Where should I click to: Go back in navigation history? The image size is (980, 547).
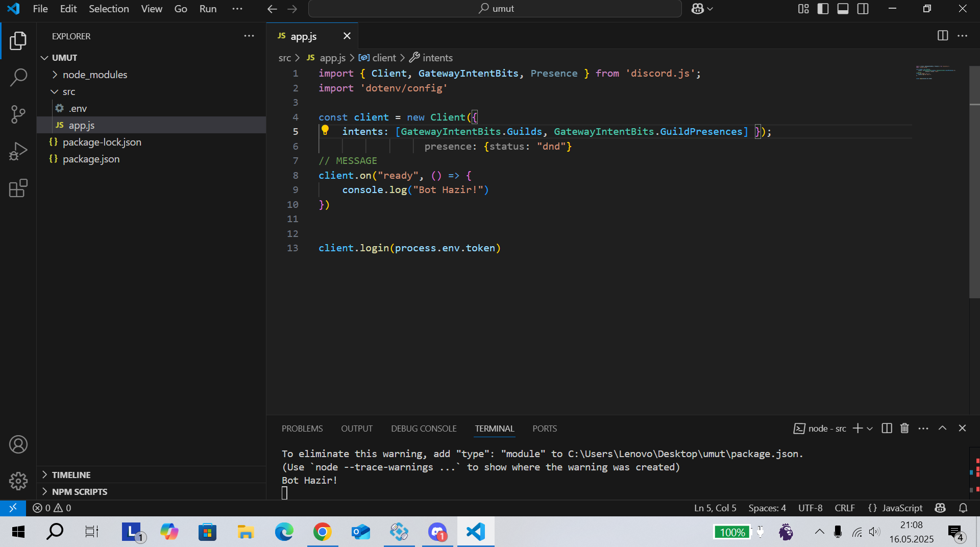pos(272,9)
